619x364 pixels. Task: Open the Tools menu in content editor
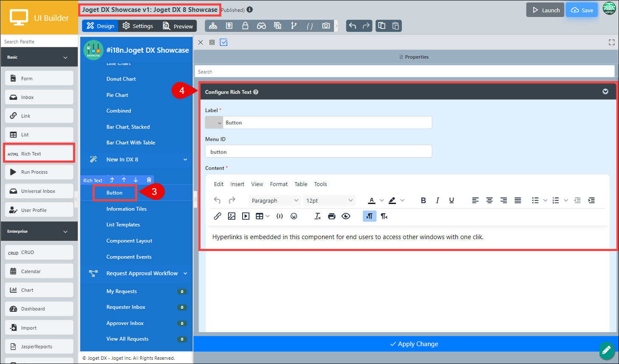pos(320,184)
